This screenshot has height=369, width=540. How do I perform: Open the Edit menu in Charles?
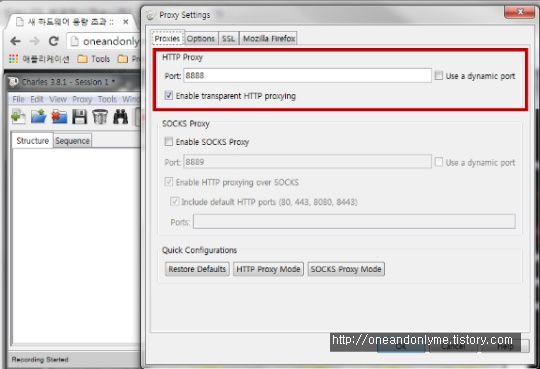(x=37, y=100)
